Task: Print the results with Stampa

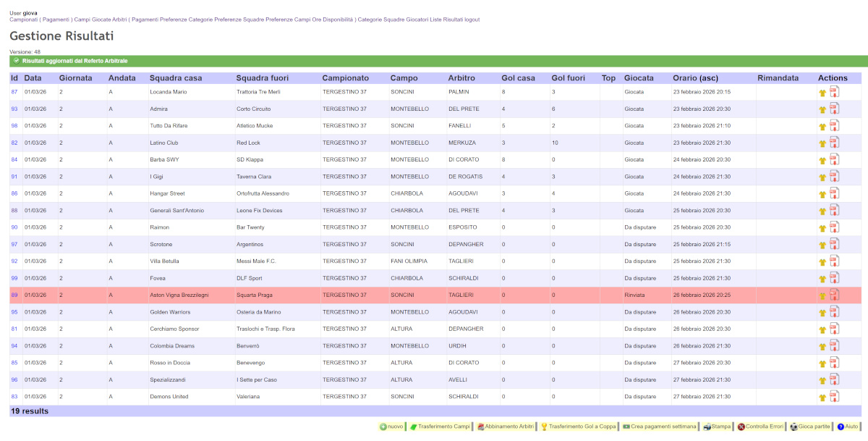Action: 717,427
